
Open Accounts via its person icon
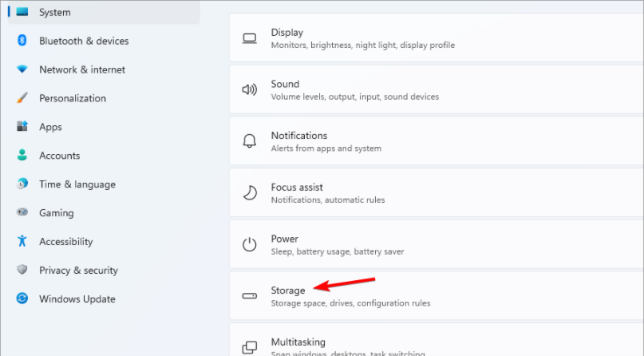coord(22,156)
